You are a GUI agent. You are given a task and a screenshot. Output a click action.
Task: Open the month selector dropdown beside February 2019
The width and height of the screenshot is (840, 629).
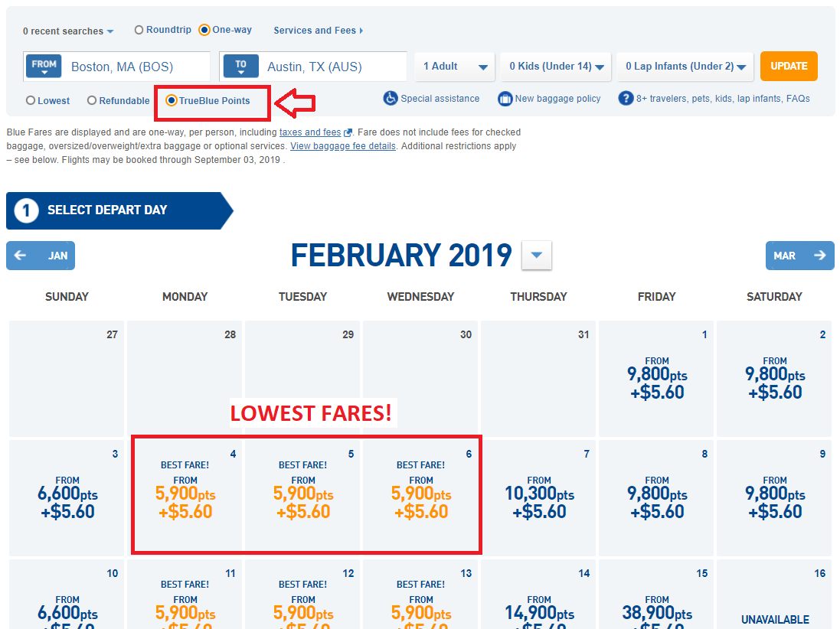537,256
